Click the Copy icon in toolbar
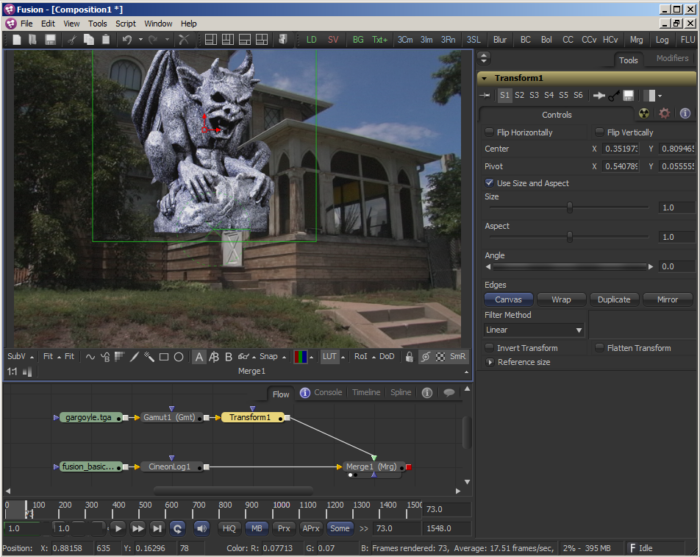 click(89, 40)
